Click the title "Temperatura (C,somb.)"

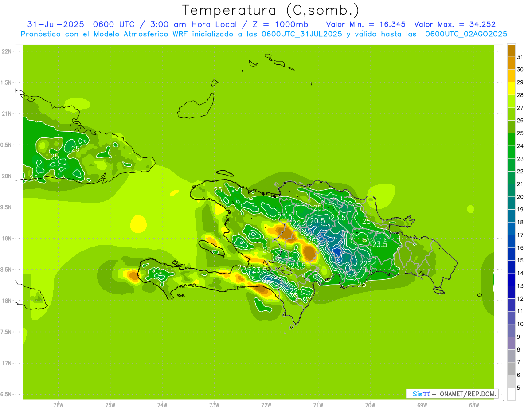tap(271, 10)
